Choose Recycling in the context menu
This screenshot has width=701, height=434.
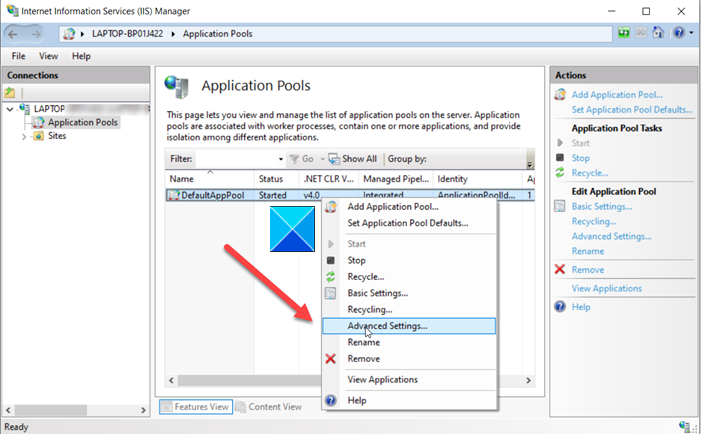click(409, 310)
